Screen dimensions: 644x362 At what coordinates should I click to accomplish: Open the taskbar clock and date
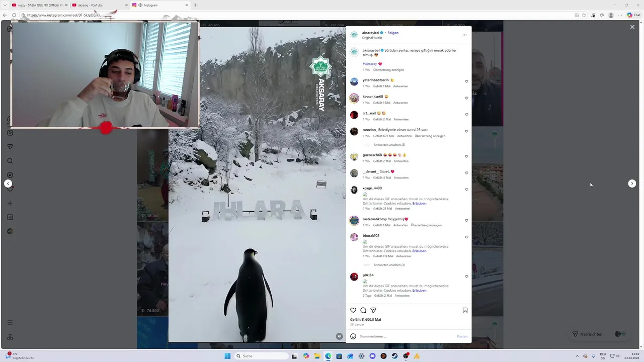click(632, 356)
